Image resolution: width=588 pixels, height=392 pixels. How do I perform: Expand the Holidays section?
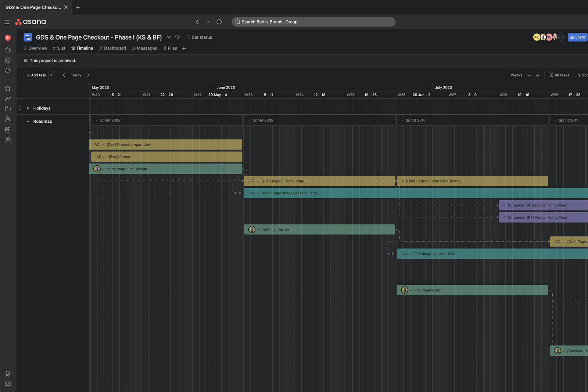(x=28, y=108)
